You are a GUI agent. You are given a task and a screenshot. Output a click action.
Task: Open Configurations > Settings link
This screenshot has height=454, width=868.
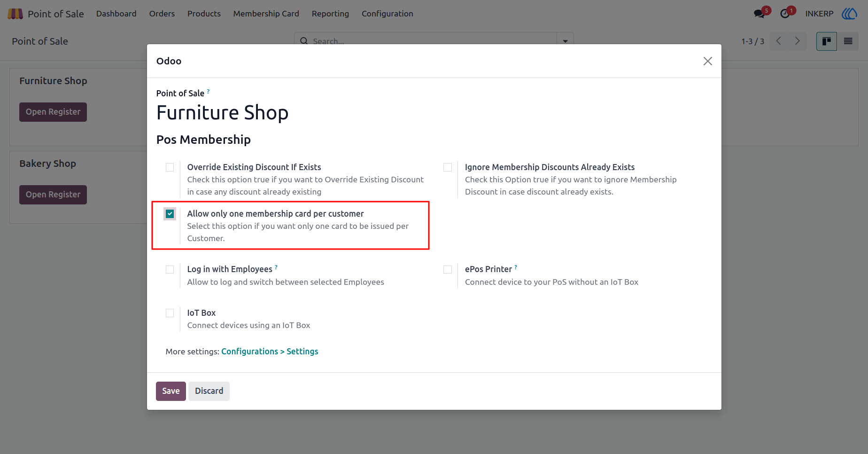(270, 352)
